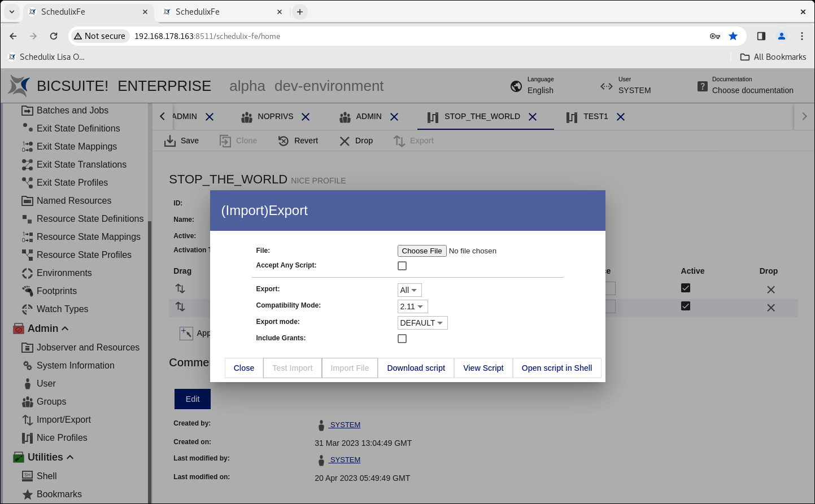This screenshot has height=504, width=815.
Task: Click the View Script button
Action: pos(483,368)
